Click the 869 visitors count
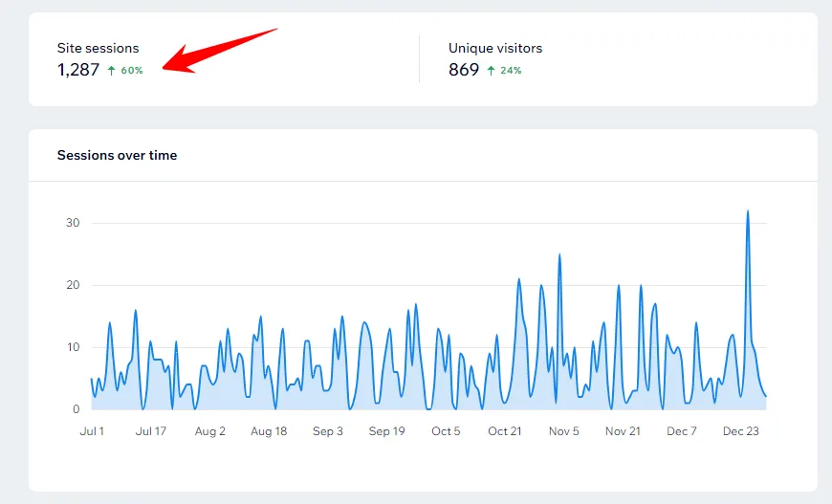This screenshot has width=832, height=504. (464, 70)
